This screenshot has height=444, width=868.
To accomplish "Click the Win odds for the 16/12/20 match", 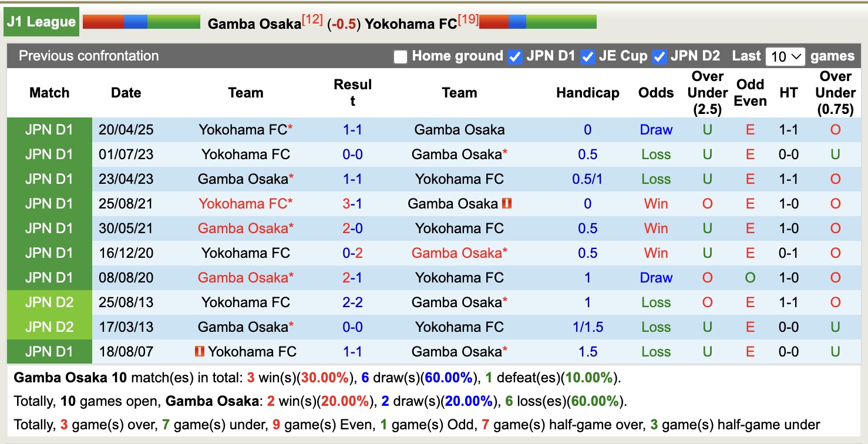I will 656,253.
